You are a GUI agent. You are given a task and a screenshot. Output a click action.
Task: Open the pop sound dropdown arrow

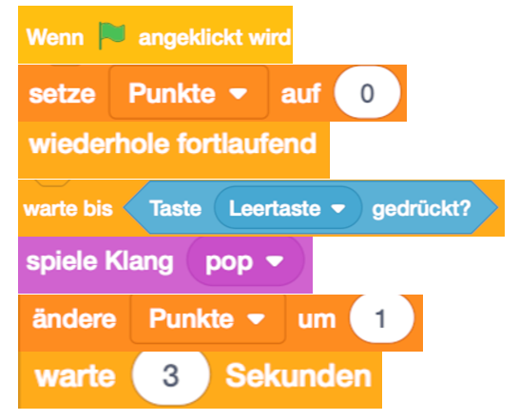tap(275, 261)
